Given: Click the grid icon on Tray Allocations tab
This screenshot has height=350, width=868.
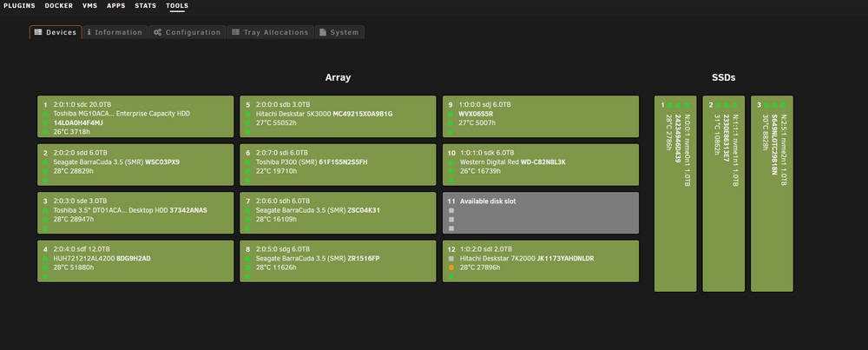Looking at the screenshot, I should (236, 32).
